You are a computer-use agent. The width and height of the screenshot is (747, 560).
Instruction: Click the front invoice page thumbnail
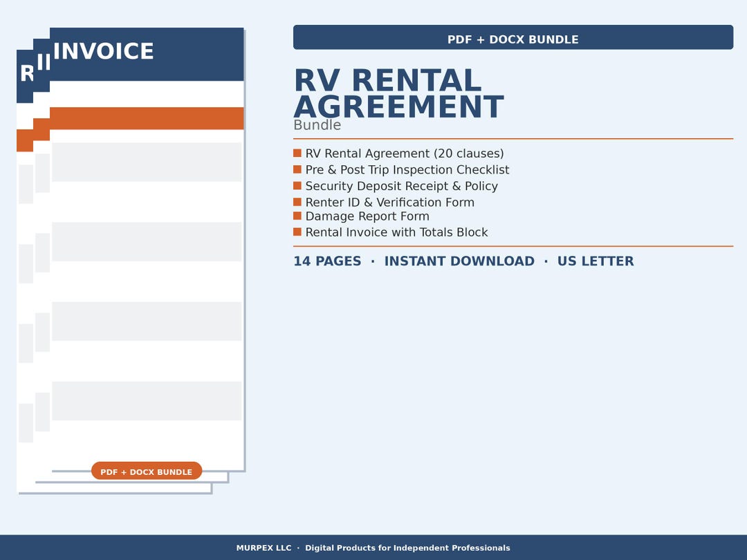pyautogui.click(x=147, y=249)
